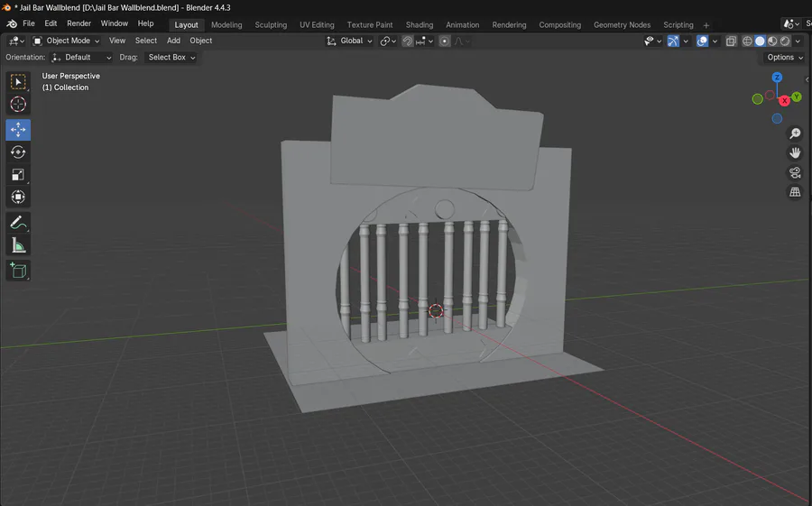Switch to the Shading workspace tab
This screenshot has width=812, height=506.
[420, 25]
